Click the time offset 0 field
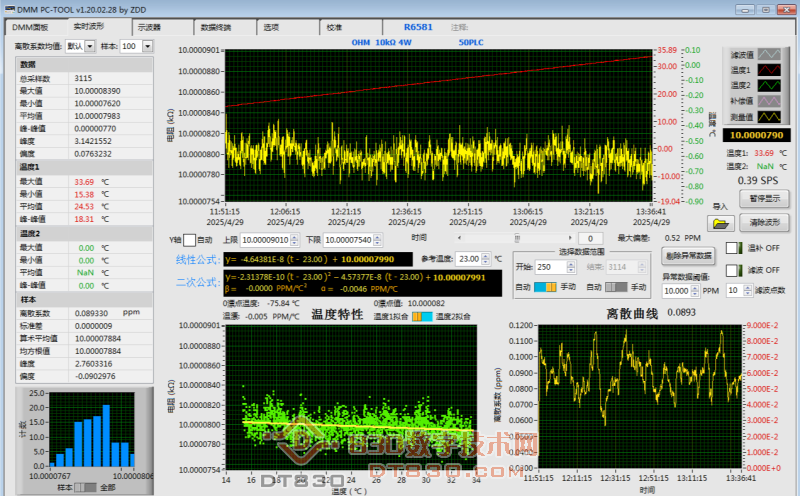Screen dimensions: 800x496 point(590,238)
